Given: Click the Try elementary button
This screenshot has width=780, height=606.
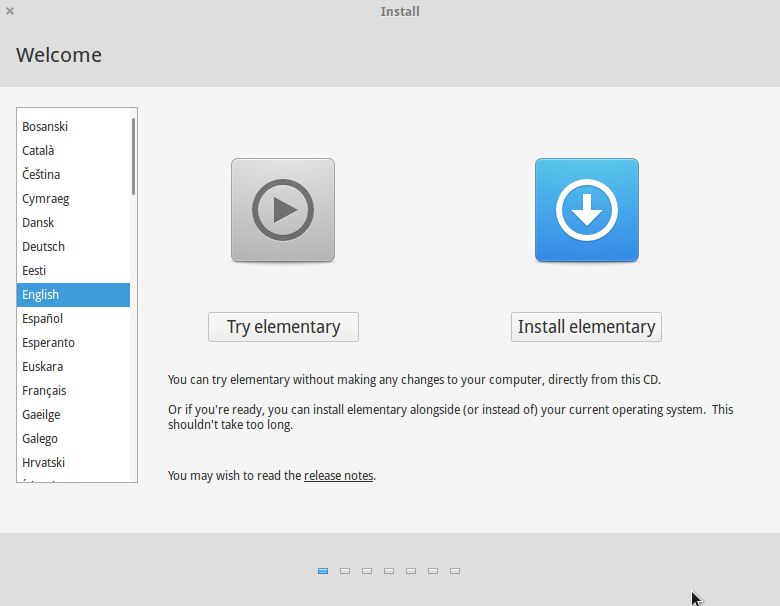Looking at the screenshot, I should 283,327.
